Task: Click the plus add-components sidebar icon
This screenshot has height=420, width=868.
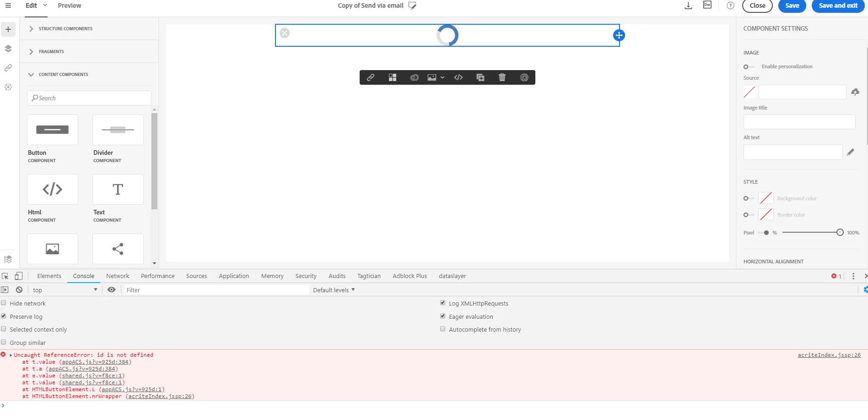Action: coord(8,29)
